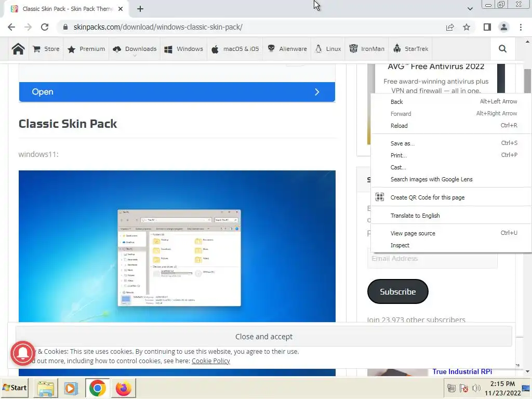
Task: Open a new tab with the plus button
Action: 140,9
